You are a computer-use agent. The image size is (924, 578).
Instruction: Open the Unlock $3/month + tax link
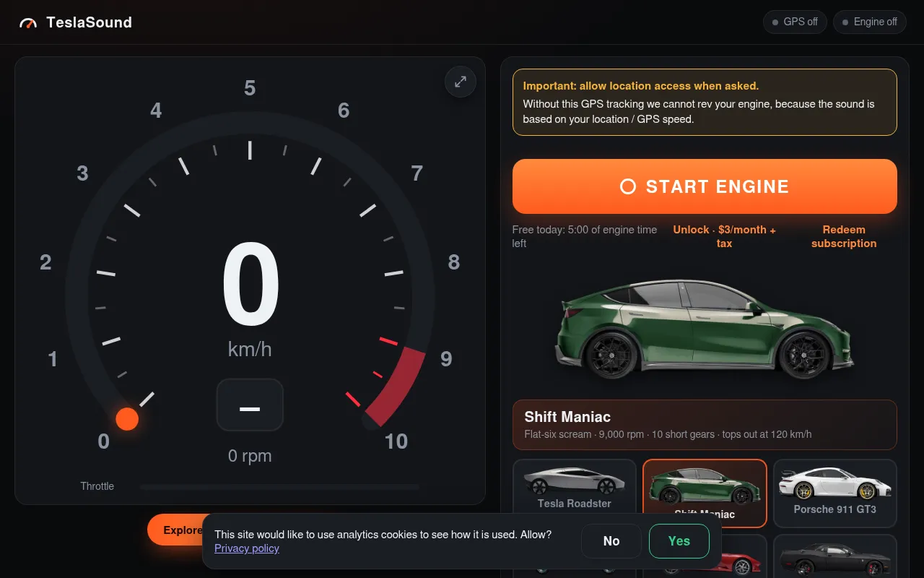pos(724,236)
